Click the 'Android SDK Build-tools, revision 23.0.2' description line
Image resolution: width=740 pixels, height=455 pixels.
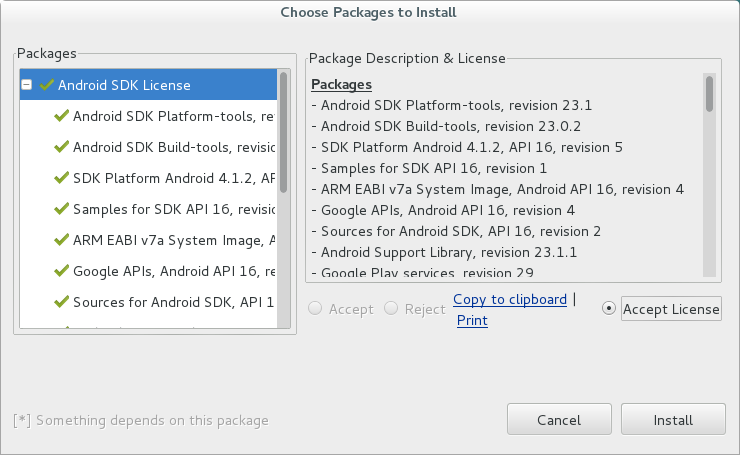click(446, 126)
